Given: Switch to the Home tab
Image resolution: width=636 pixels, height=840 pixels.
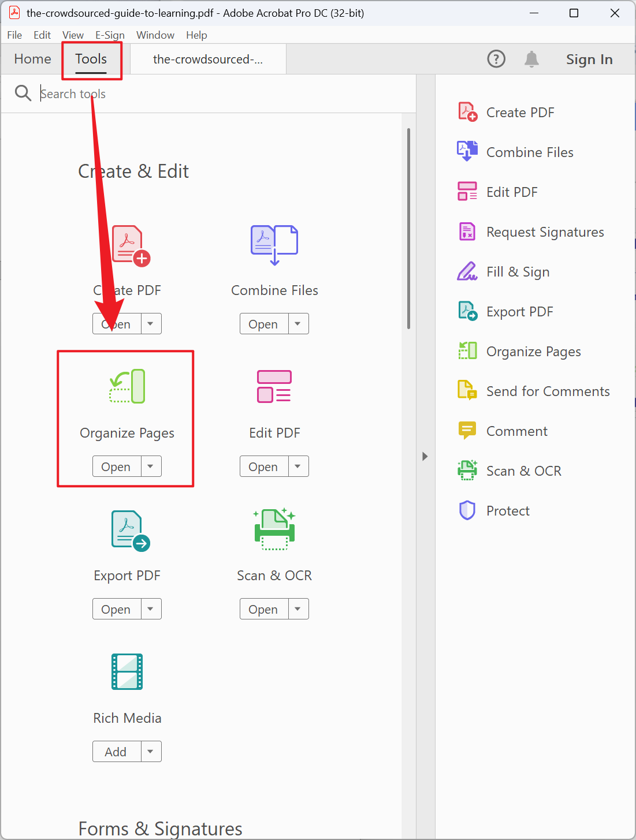Looking at the screenshot, I should pyautogui.click(x=32, y=58).
